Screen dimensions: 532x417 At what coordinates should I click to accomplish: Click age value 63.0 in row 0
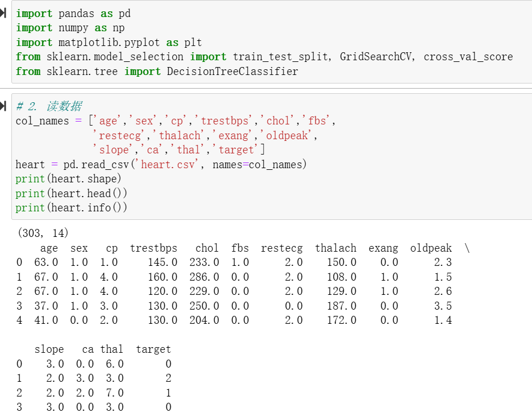[46, 262]
